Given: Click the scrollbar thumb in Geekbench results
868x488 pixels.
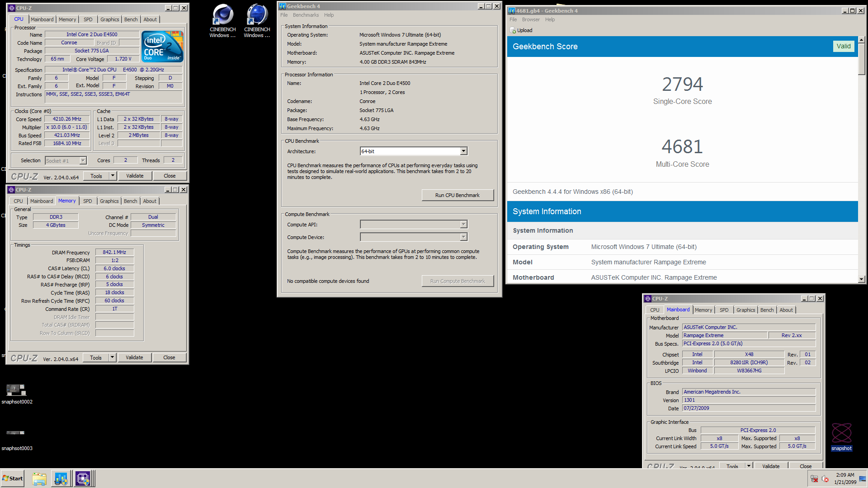Looking at the screenshot, I should click(x=862, y=59).
